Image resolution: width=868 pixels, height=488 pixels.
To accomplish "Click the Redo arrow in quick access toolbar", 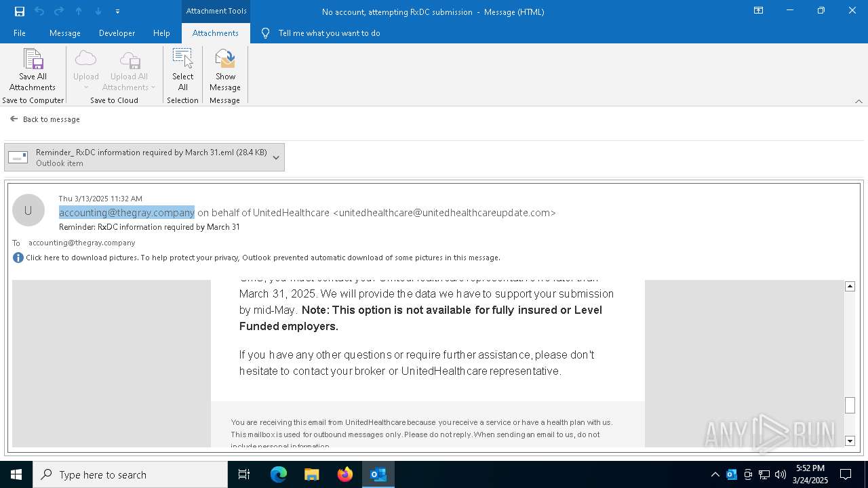I will 59,11.
